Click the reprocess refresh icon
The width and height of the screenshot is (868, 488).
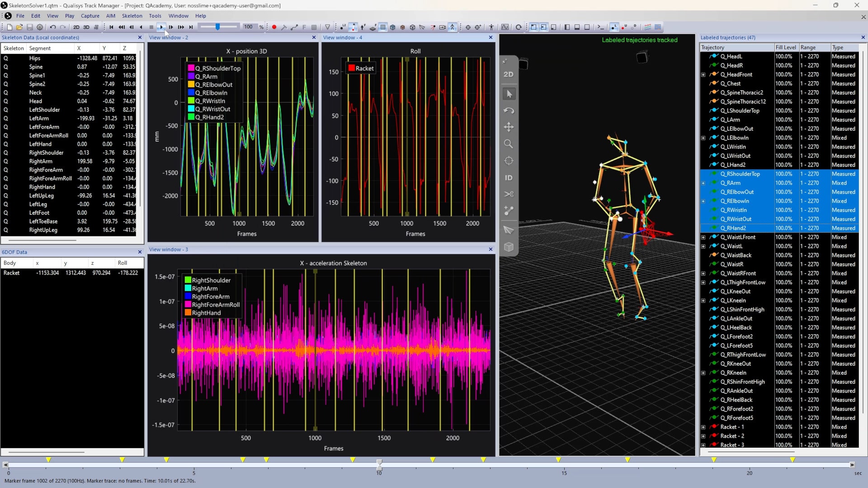coord(519,27)
